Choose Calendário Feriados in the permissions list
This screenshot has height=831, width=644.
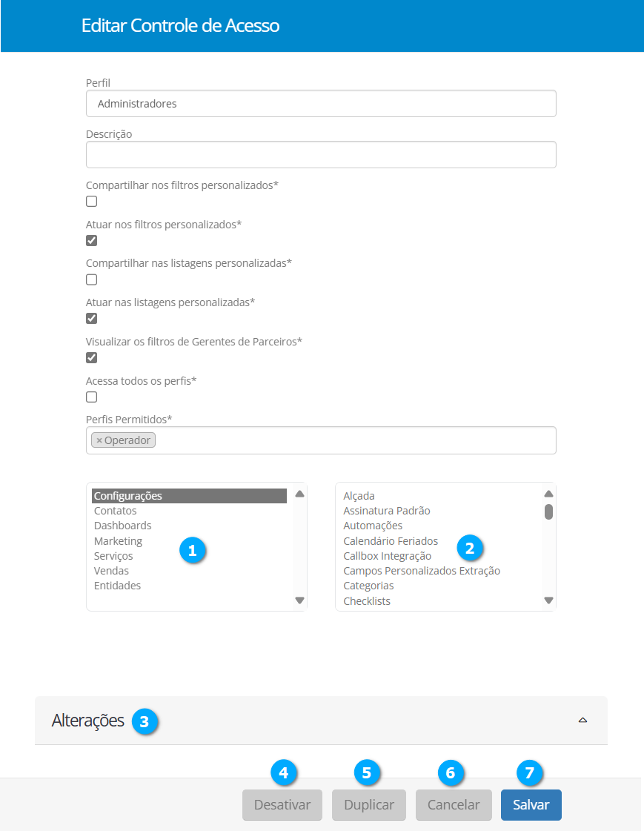click(391, 541)
